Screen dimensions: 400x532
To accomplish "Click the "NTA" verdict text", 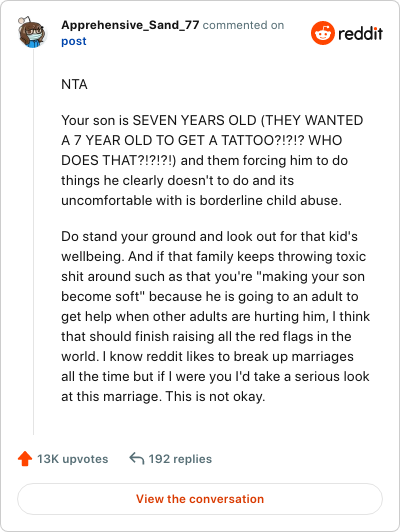I will [x=74, y=84].
